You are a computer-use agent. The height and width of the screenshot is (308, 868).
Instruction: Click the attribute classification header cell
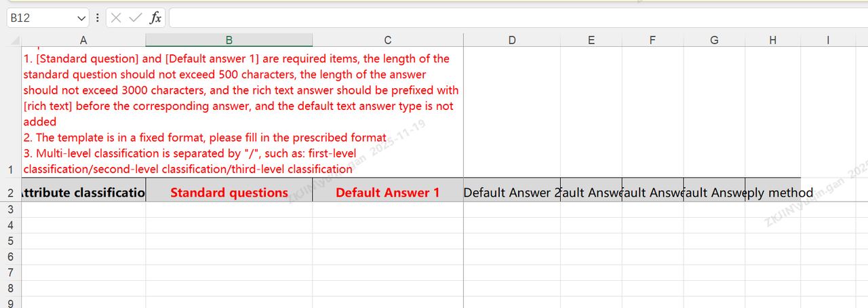[x=83, y=193]
